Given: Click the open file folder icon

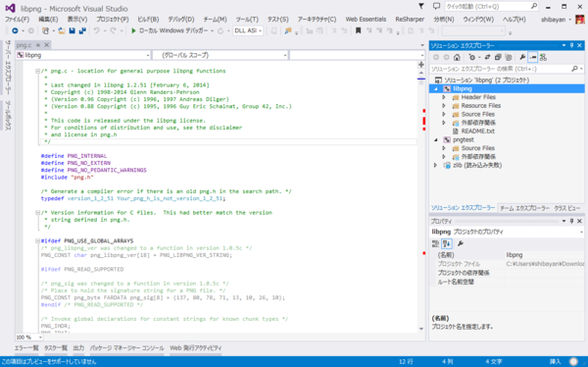Looking at the screenshot, I should click(x=62, y=30).
